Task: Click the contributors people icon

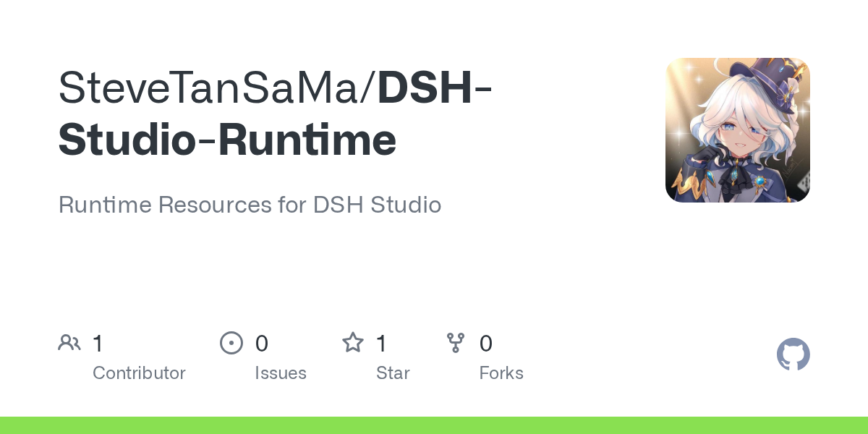Action: coord(69,343)
